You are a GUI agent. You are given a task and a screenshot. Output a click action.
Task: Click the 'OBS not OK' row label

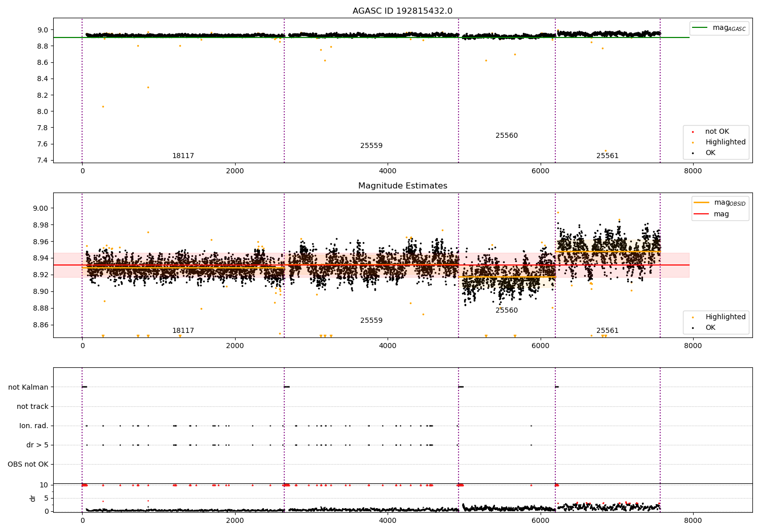pyautogui.click(x=28, y=465)
